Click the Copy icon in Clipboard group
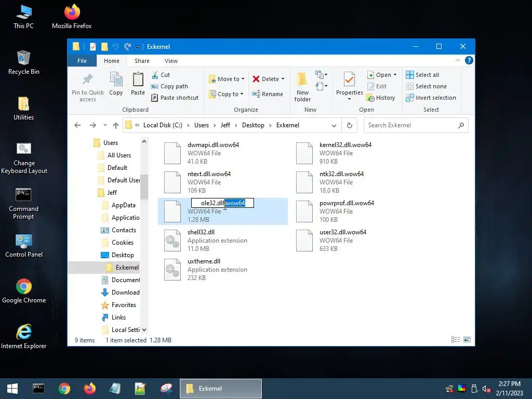532x399 pixels. pyautogui.click(x=116, y=79)
